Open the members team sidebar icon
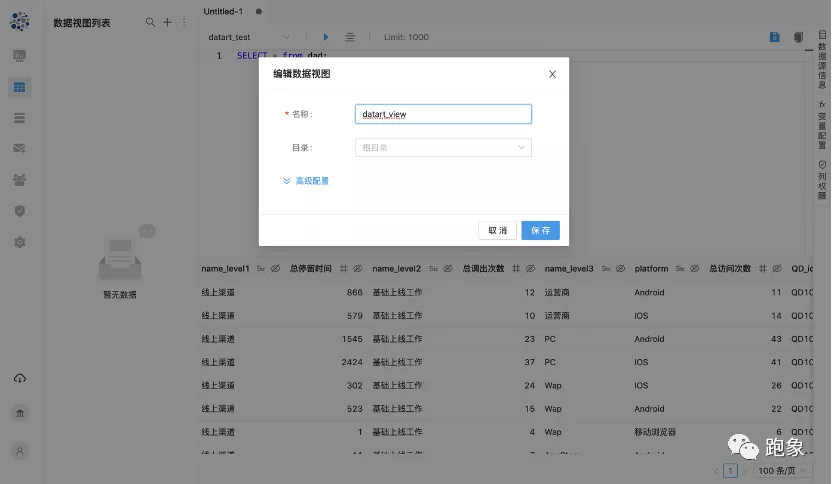Viewport: 832px width, 484px height. click(20, 180)
